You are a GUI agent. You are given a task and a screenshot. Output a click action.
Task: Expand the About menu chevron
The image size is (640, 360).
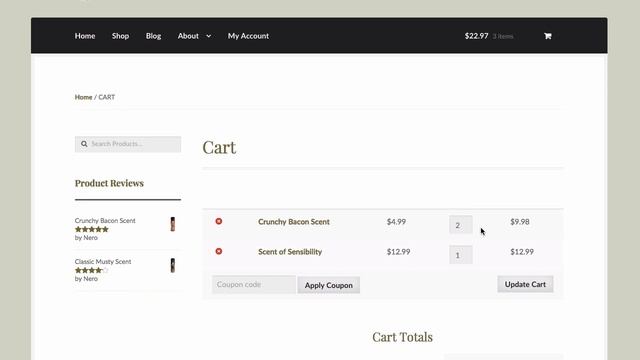tap(209, 36)
